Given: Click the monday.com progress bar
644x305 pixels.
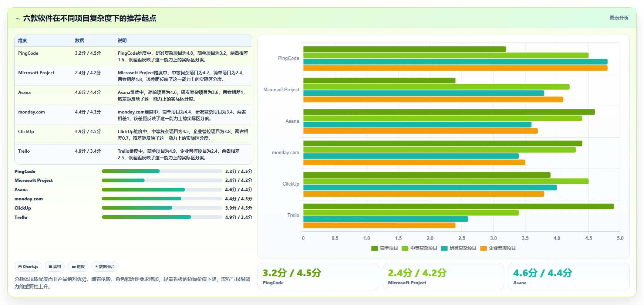Looking at the screenshot, I should pos(162,199).
